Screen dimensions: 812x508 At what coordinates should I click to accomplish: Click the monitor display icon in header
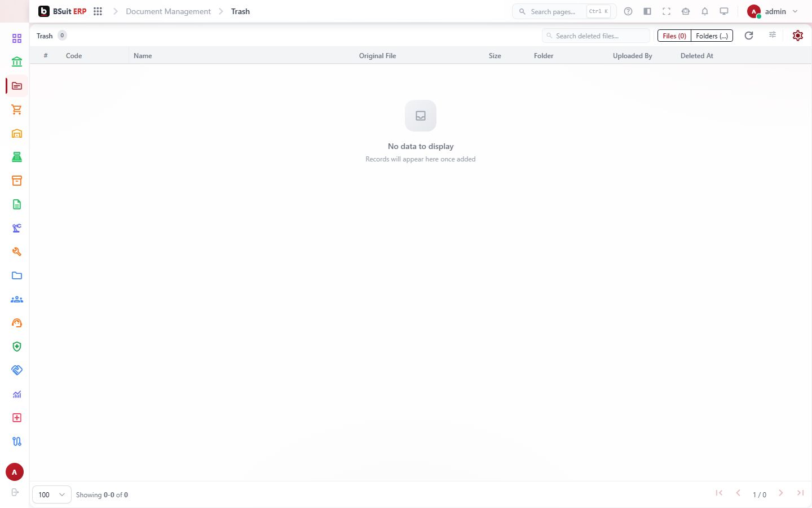pos(724,11)
